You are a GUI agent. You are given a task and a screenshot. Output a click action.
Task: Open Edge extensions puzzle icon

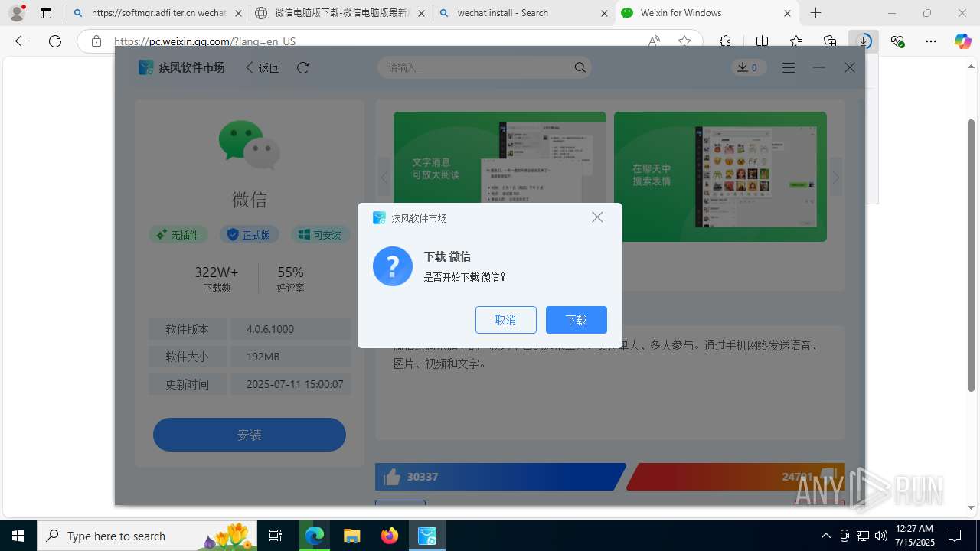pyautogui.click(x=725, y=41)
